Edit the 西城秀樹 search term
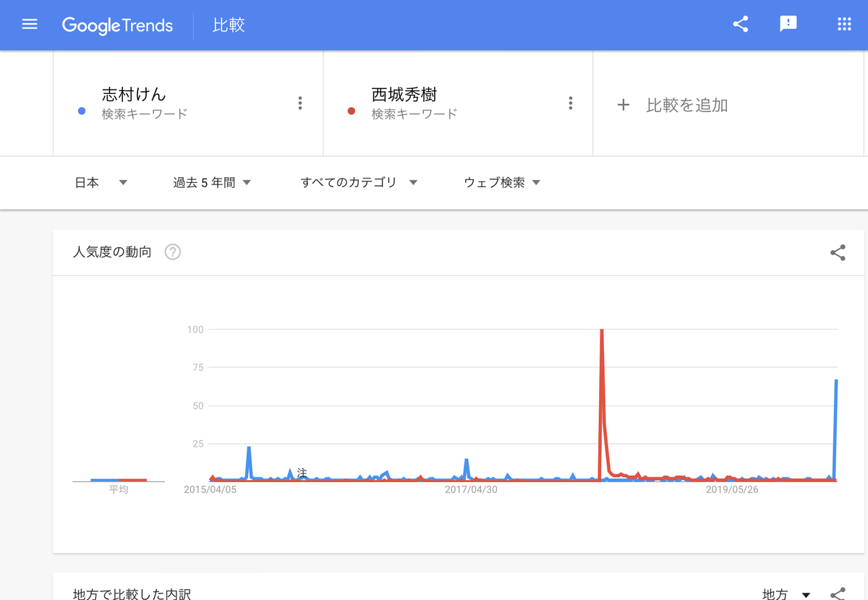The width and height of the screenshot is (868, 600). (x=404, y=95)
